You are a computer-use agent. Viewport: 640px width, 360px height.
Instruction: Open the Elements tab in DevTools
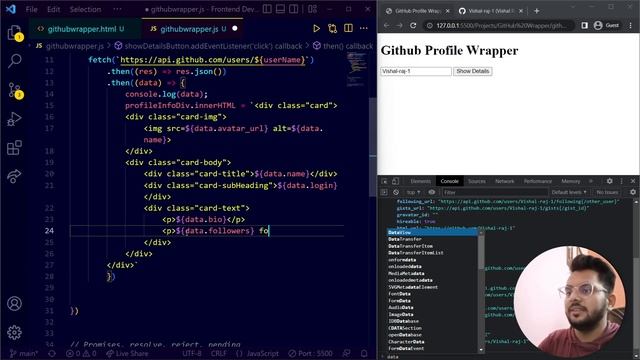420,181
